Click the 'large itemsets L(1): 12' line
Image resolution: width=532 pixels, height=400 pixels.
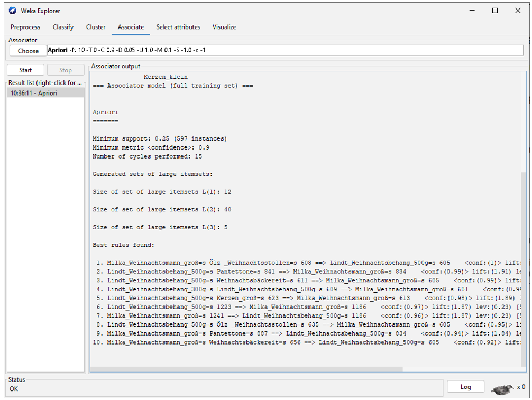click(x=162, y=191)
